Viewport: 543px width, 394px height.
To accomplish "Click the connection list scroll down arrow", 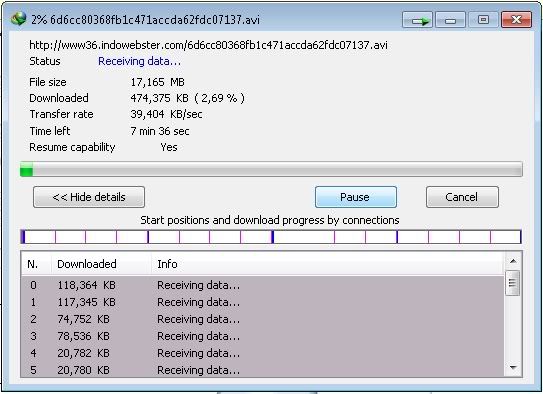I will point(513,367).
